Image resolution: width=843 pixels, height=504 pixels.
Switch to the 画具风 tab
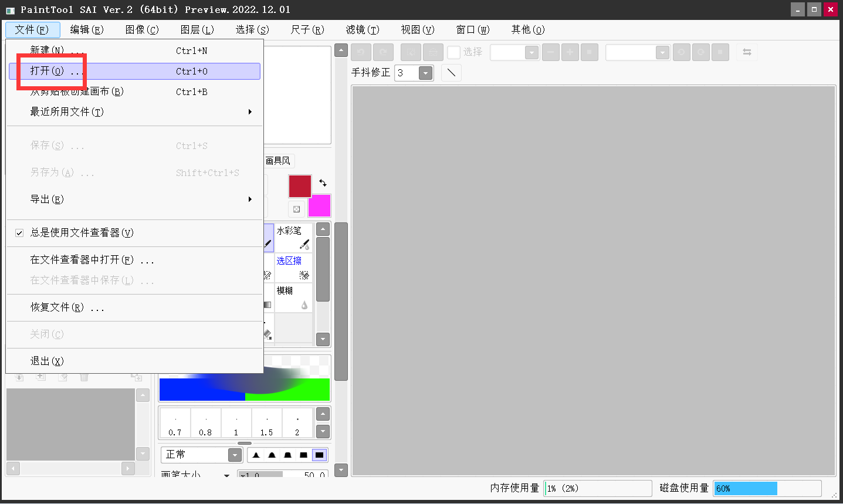278,161
